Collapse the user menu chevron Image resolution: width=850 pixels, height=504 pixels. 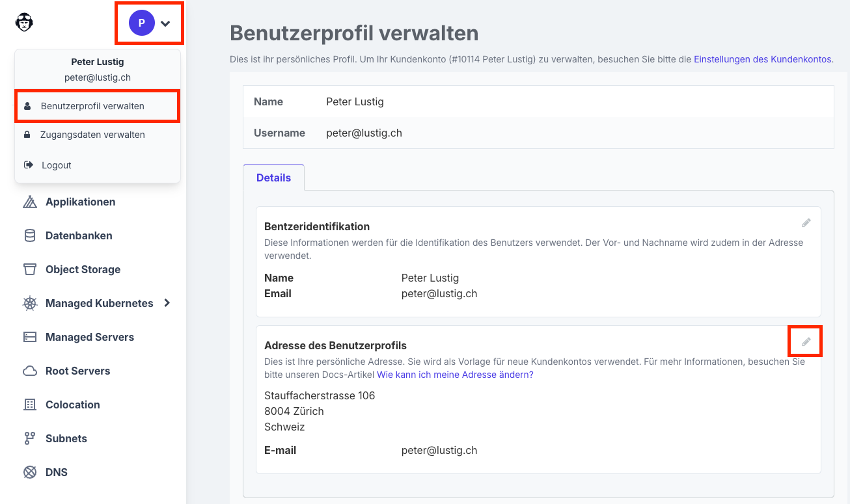coord(165,23)
